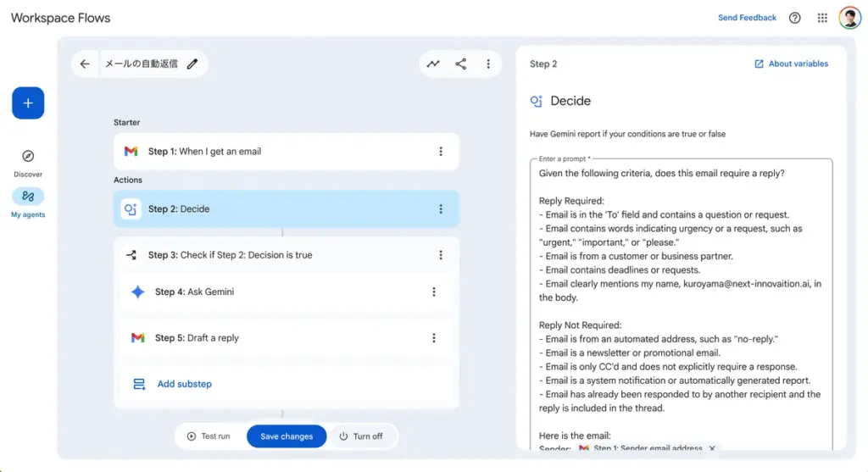868x472 pixels.
Task: Click the Test run button
Action: (209, 436)
